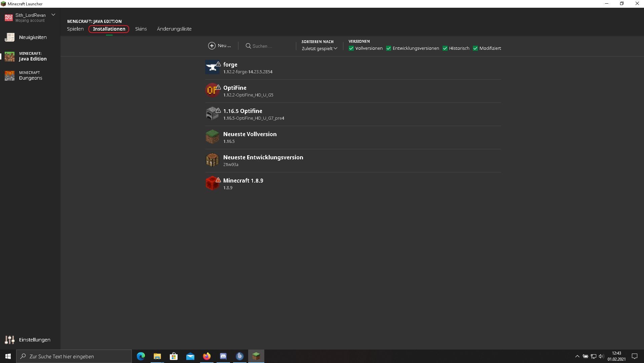Image resolution: width=644 pixels, height=363 pixels.
Task: Click the redstone block icon of Minecraft 1.8.9
Action: (x=212, y=183)
